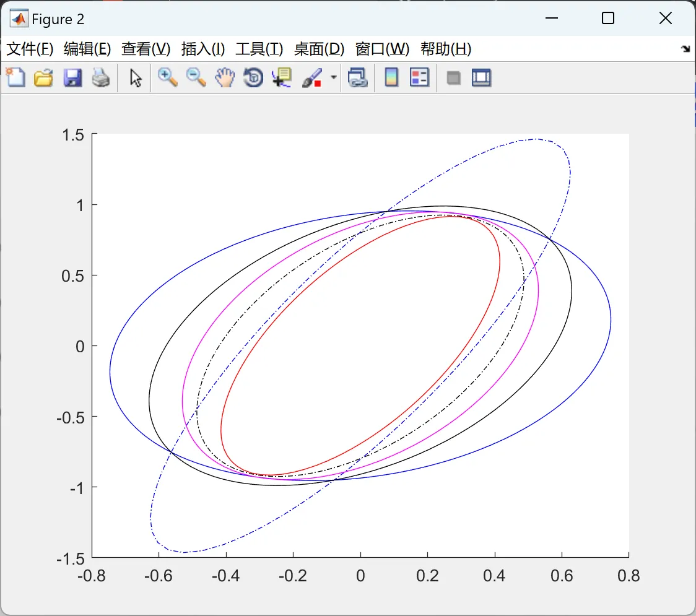Screen dimensions: 696x616
Task: Print the figure using the printer icon
Action: (x=101, y=77)
